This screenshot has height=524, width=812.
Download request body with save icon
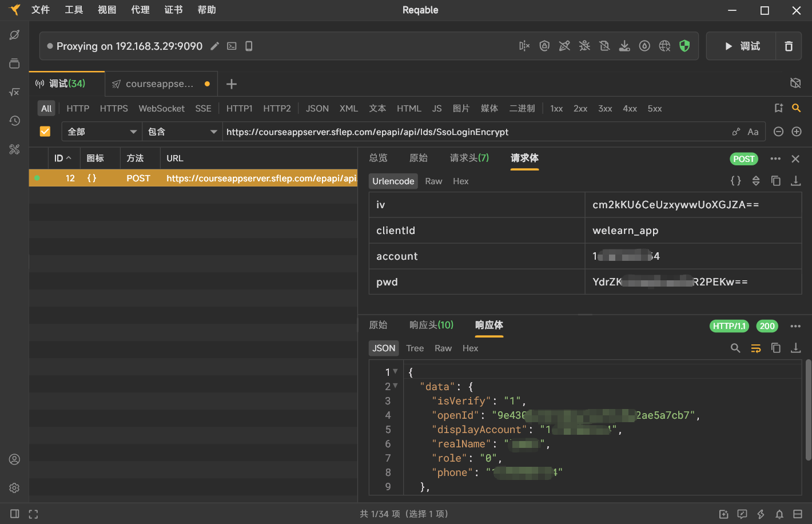tap(795, 181)
